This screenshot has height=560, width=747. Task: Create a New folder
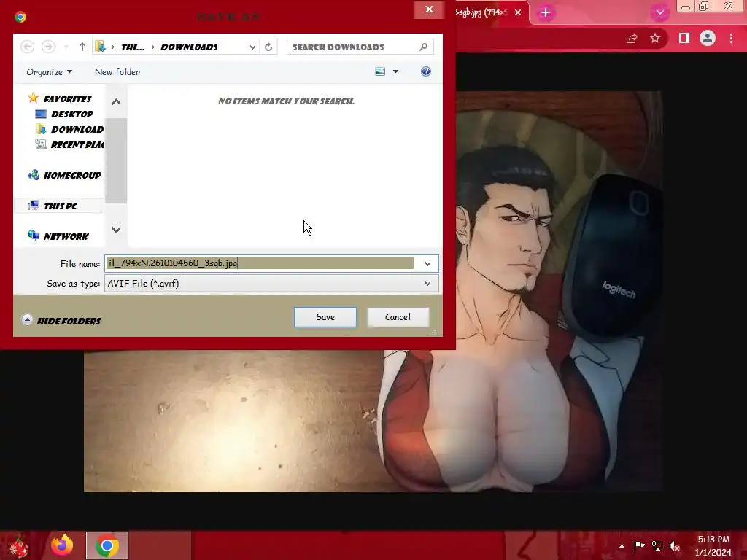pos(117,72)
